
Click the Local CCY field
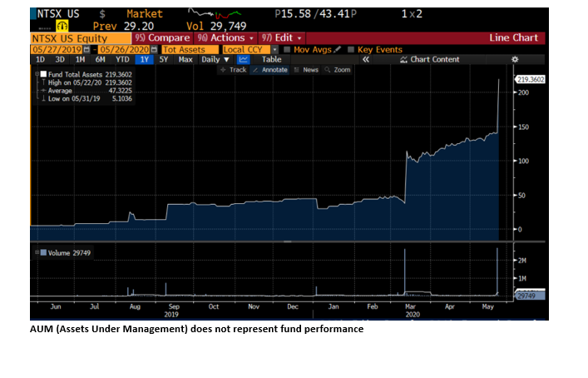[x=246, y=50]
